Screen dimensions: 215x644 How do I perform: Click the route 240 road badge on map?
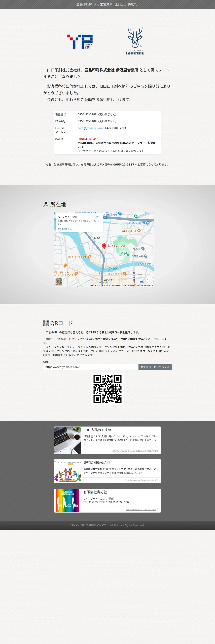point(142,282)
